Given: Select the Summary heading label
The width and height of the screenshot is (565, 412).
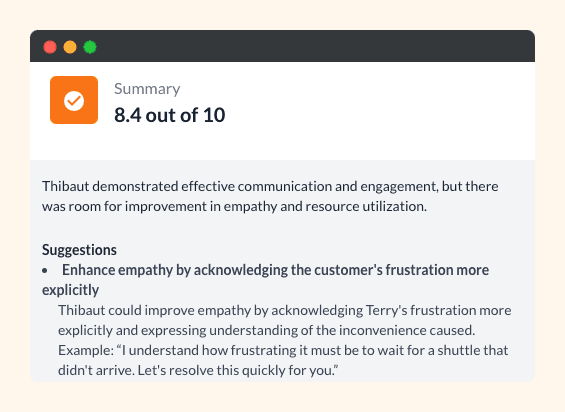Looking at the screenshot, I should tap(147, 89).
